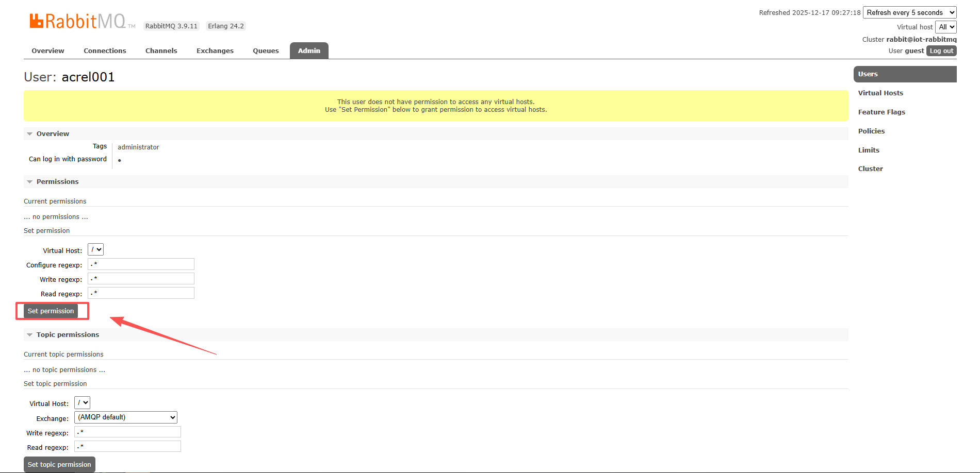The image size is (980, 473).
Task: Switch to the Exchanges tab
Action: [x=215, y=51]
